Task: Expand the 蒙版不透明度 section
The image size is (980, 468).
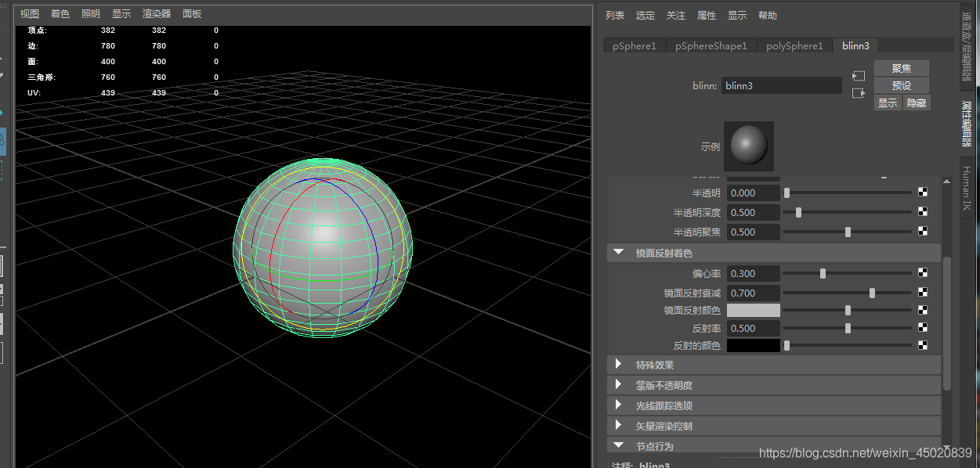Action: (x=619, y=385)
